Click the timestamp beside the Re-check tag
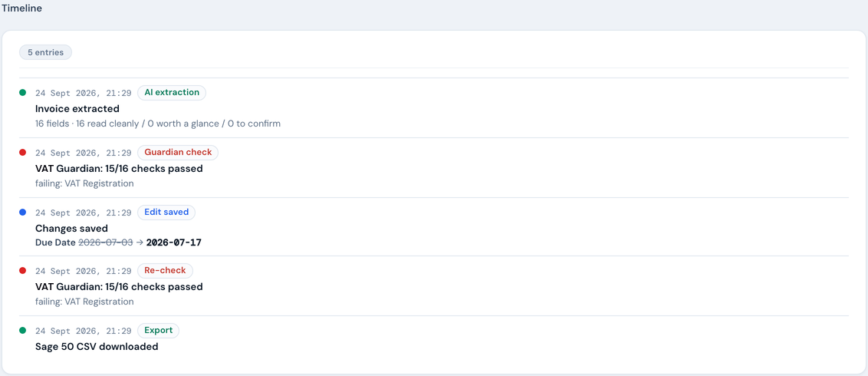 click(84, 272)
